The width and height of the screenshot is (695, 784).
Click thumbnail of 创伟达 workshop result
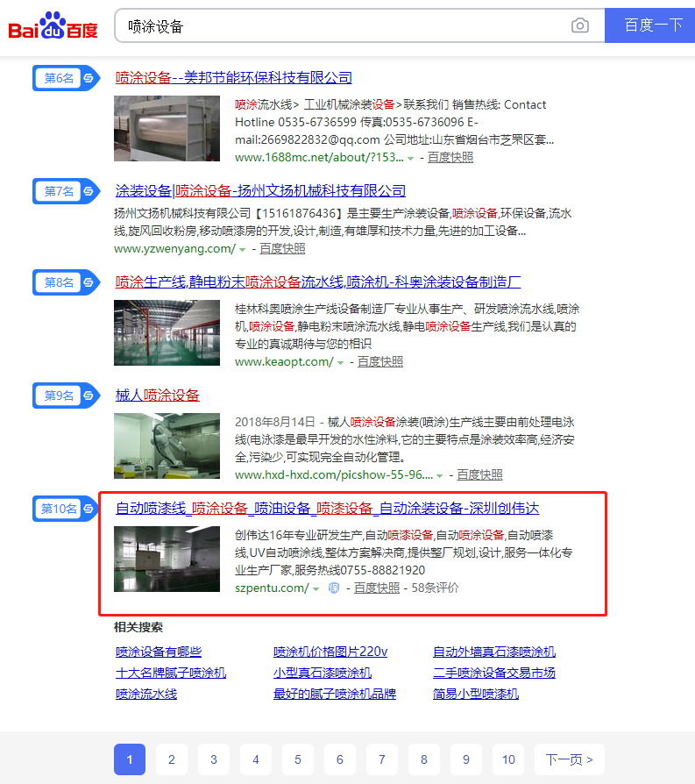coord(167,559)
